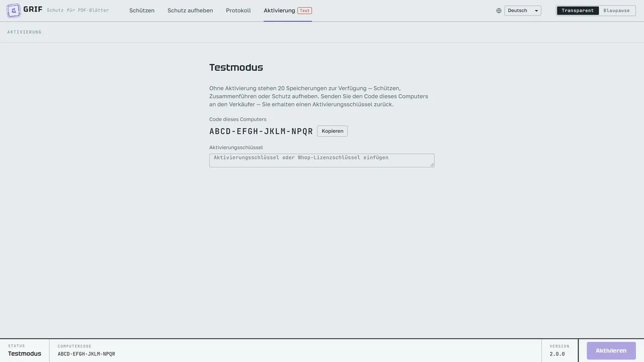Click the 'Code dieses Computers' label
This screenshot has width=644, height=362.
tap(238, 119)
